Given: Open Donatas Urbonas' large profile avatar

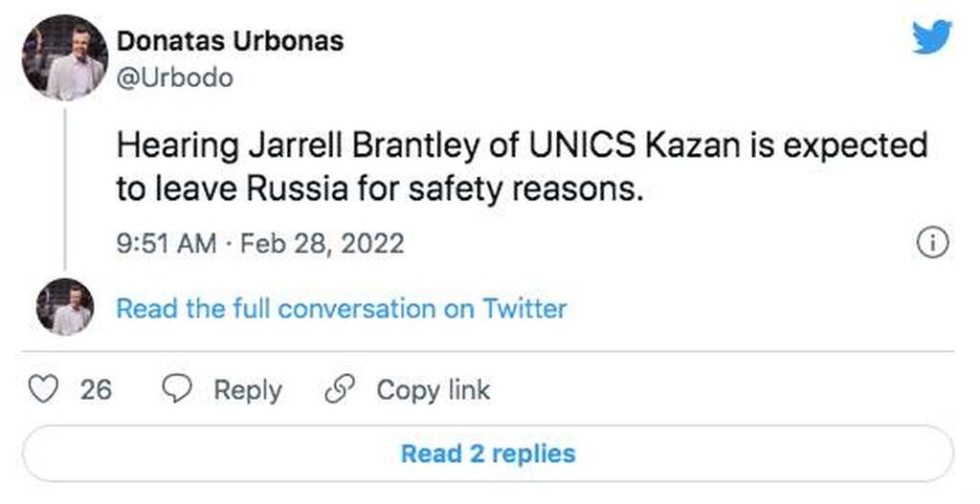Looking at the screenshot, I should pos(65,57).
